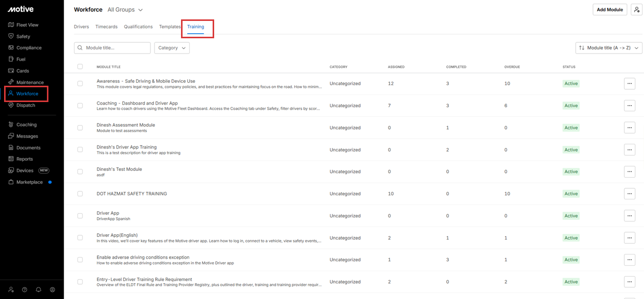Open the Module title sort dropdown
Viewport: 644px width, 299px height.
point(608,48)
